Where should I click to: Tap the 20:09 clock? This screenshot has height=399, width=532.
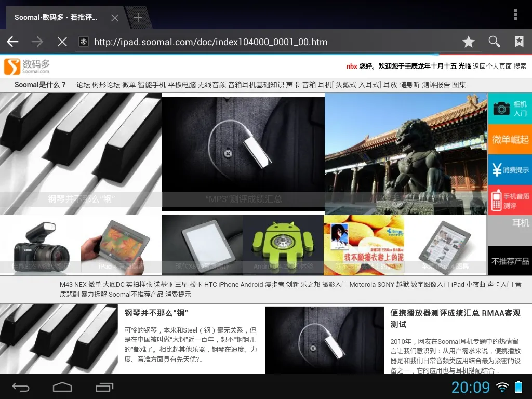[471, 387]
